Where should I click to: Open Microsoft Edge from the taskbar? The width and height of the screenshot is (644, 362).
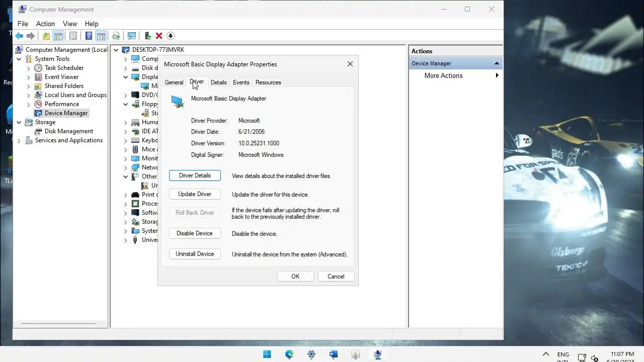point(289,354)
